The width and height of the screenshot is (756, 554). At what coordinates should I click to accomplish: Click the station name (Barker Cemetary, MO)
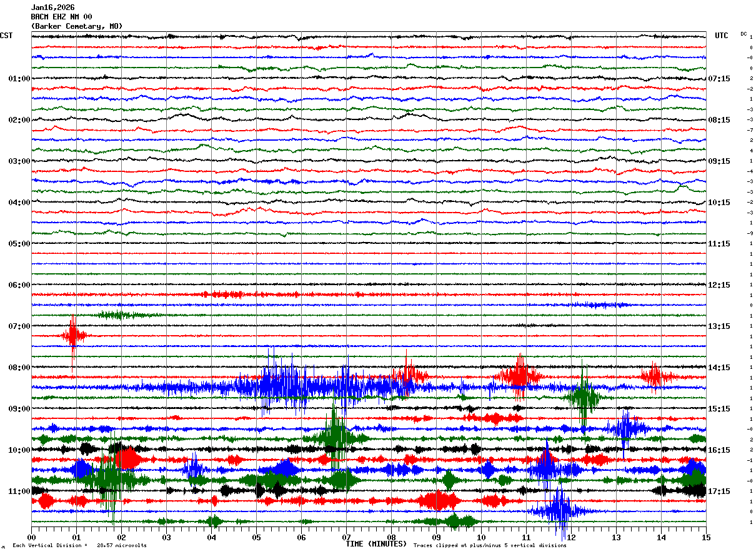(77, 26)
